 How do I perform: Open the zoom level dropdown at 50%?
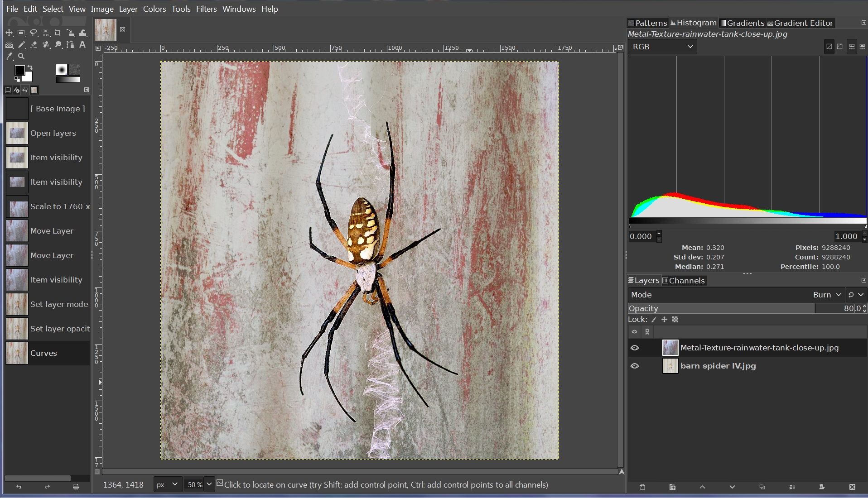click(209, 484)
